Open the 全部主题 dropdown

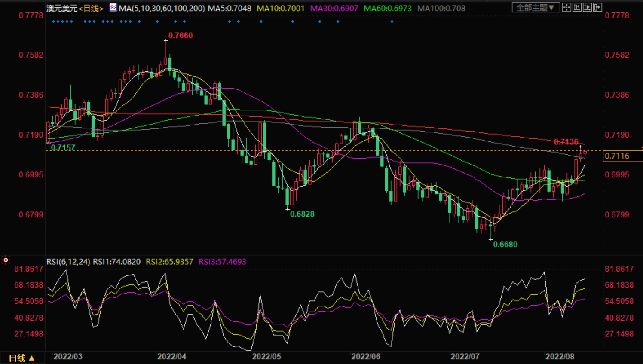535,8
